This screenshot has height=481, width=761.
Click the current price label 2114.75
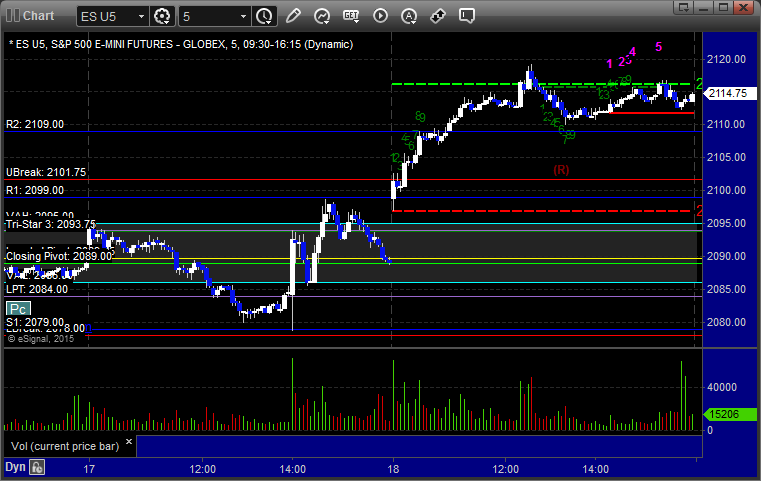tap(729, 93)
